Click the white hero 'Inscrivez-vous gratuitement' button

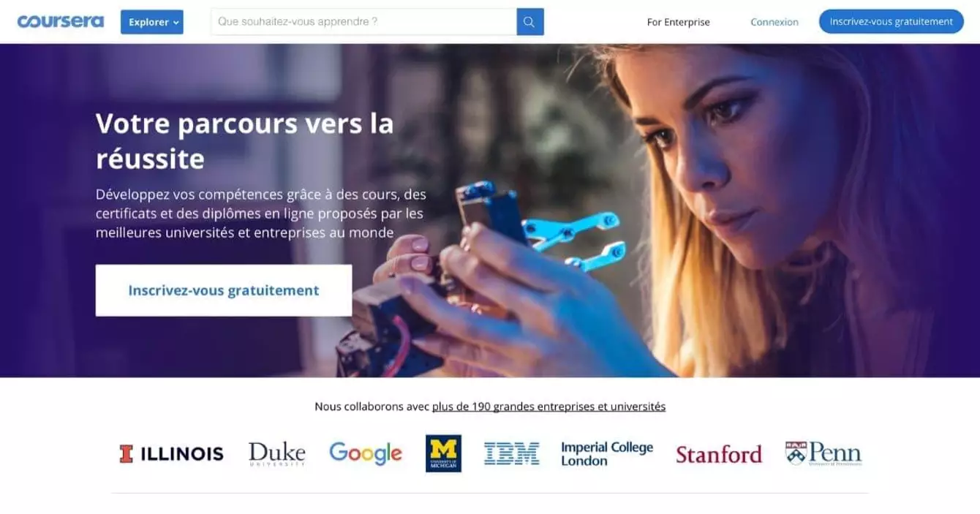coord(224,290)
